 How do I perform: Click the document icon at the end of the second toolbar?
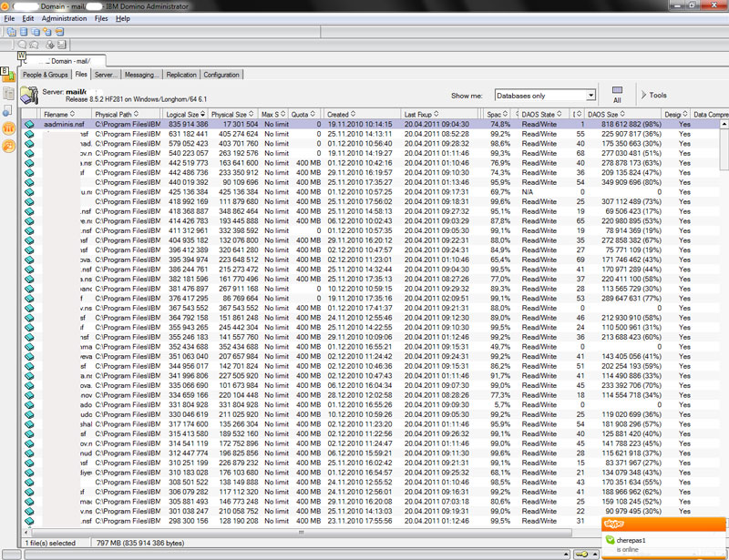coord(61,45)
